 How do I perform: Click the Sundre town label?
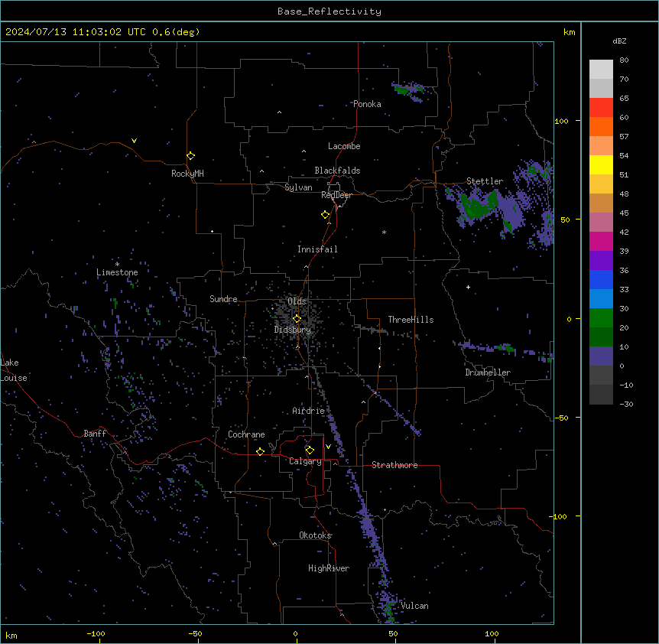[223, 299]
